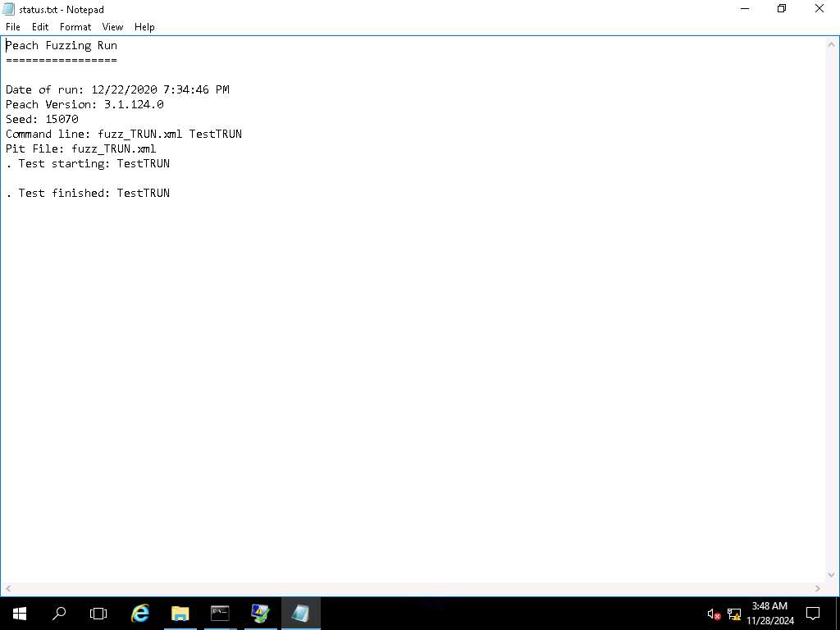This screenshot has width=840, height=630.
Task: Open the Edit menu
Action: click(40, 27)
